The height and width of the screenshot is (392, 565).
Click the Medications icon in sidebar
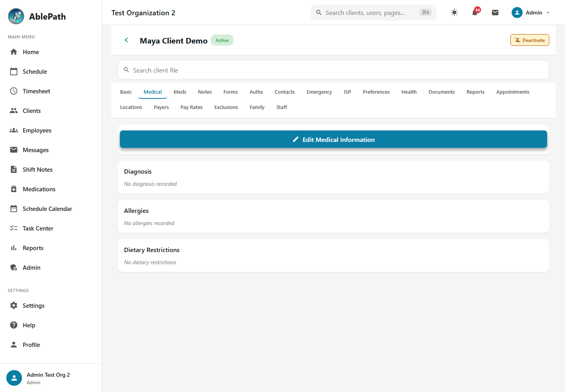click(x=14, y=189)
